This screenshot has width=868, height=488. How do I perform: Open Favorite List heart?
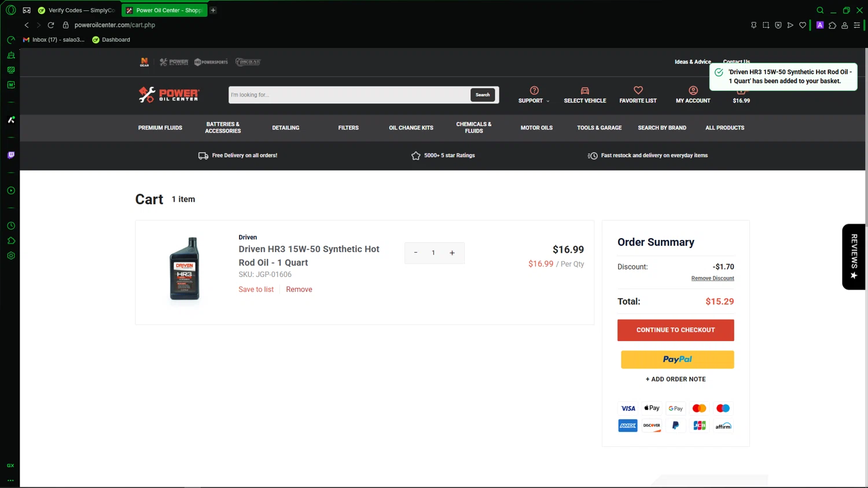click(x=638, y=95)
